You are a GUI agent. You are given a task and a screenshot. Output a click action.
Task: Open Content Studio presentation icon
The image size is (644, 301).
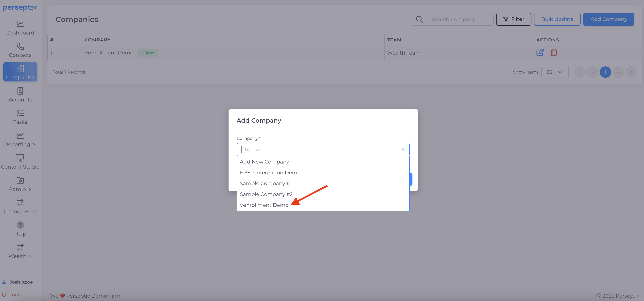pyautogui.click(x=20, y=158)
